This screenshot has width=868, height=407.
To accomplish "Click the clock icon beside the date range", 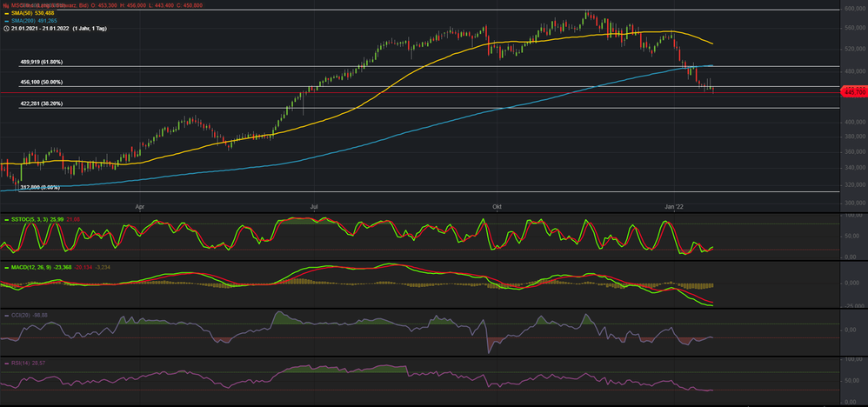I will 5,29.
